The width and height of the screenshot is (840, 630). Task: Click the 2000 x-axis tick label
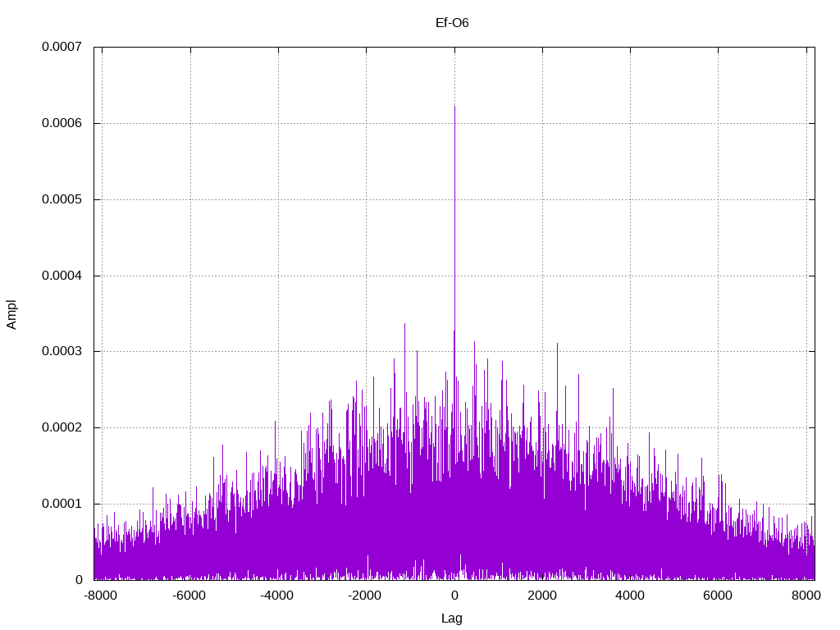click(x=542, y=596)
